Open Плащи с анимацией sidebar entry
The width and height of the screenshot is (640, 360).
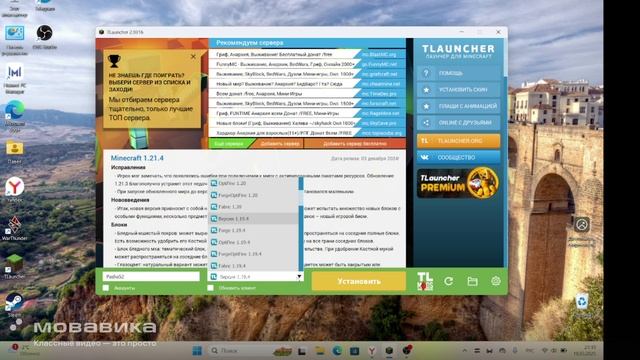(x=458, y=106)
